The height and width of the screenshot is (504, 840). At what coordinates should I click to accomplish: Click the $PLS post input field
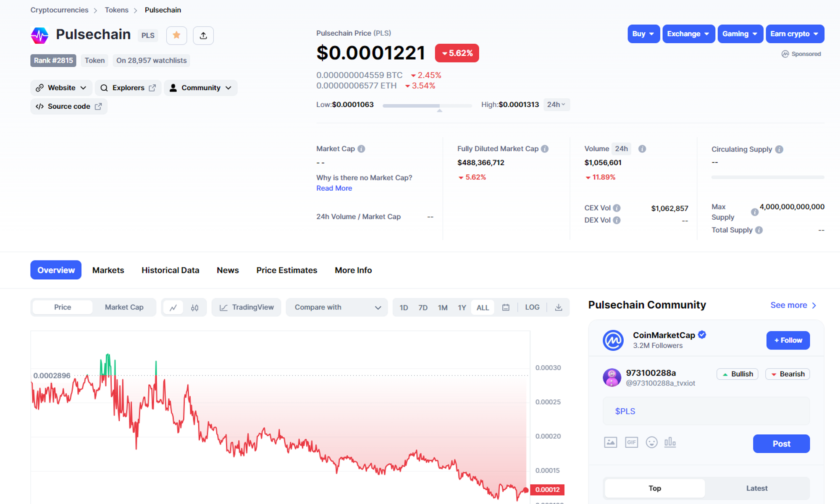pos(706,411)
